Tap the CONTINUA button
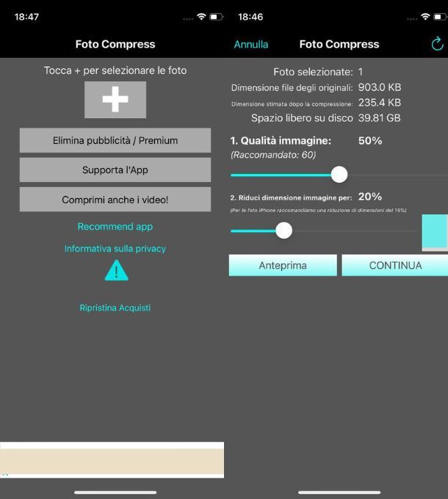This screenshot has width=448, height=499. point(395,265)
